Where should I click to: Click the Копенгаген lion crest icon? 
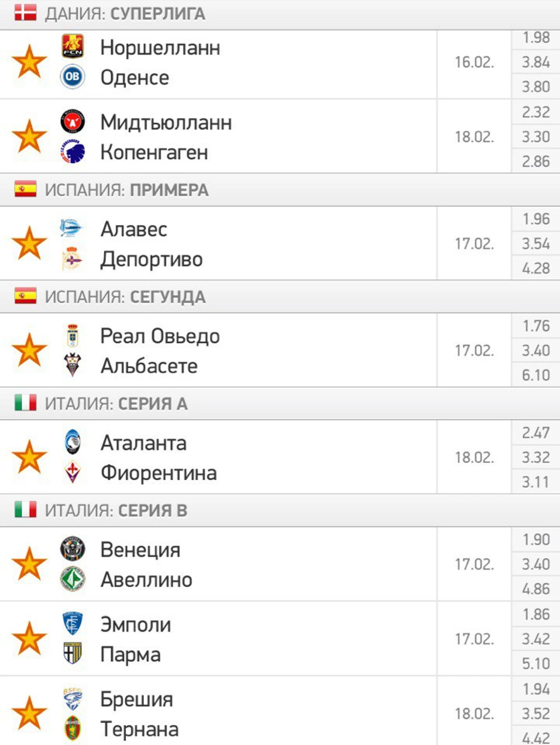(72, 152)
